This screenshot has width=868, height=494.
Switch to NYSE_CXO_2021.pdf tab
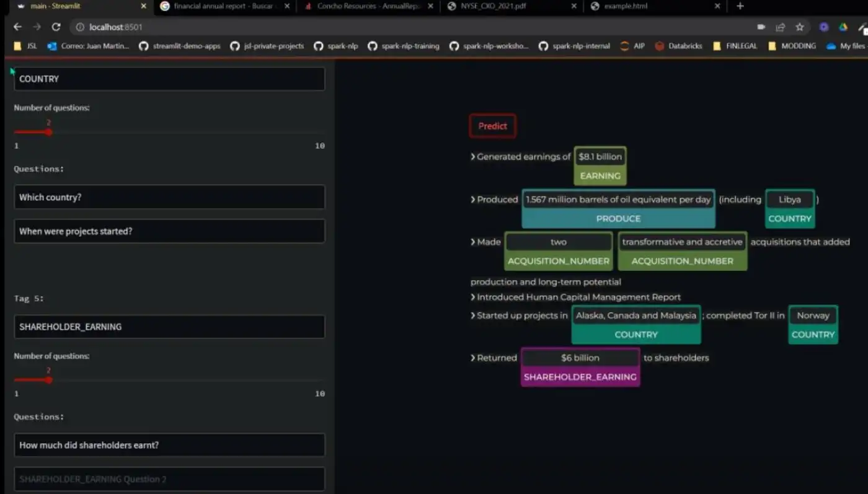click(x=511, y=6)
